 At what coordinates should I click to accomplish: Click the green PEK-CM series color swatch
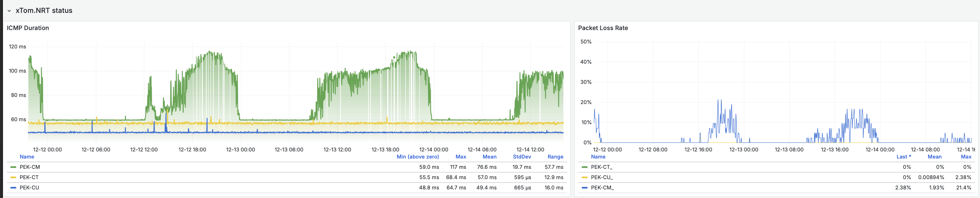[x=13, y=167]
